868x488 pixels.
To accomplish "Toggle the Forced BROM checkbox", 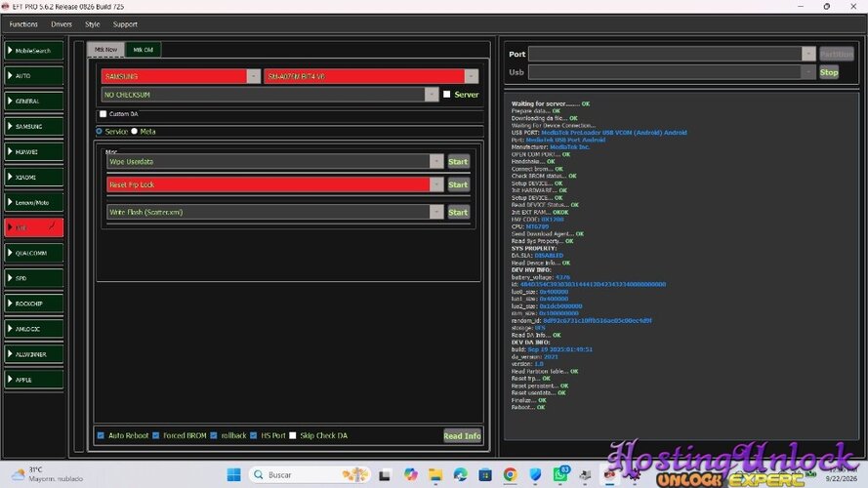I will (156, 436).
